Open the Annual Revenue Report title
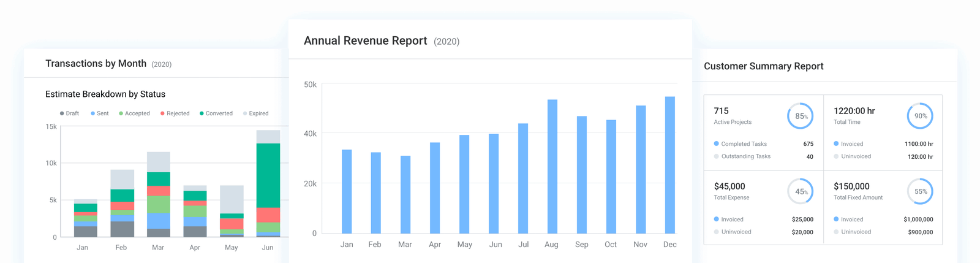The height and width of the screenshot is (263, 980). click(x=366, y=41)
